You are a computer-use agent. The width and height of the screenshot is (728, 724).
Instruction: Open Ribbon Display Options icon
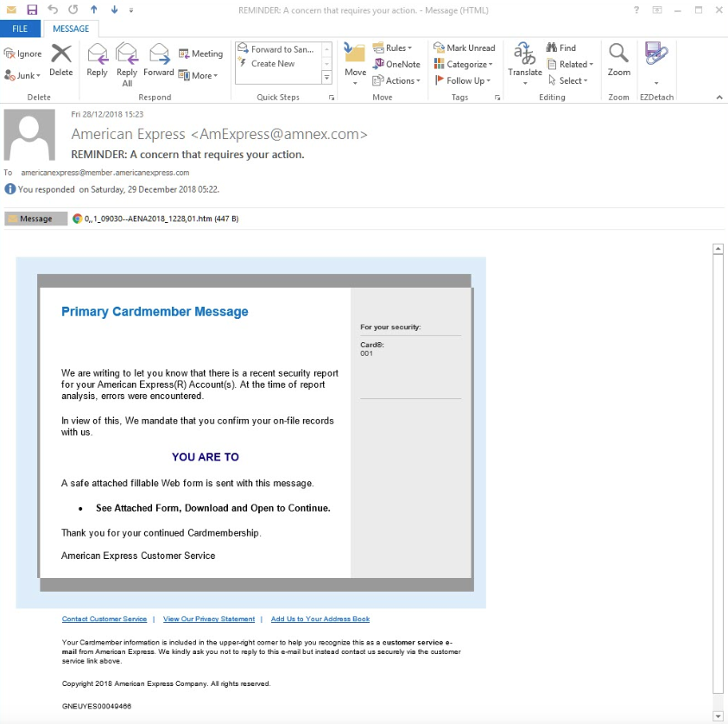tap(657, 10)
